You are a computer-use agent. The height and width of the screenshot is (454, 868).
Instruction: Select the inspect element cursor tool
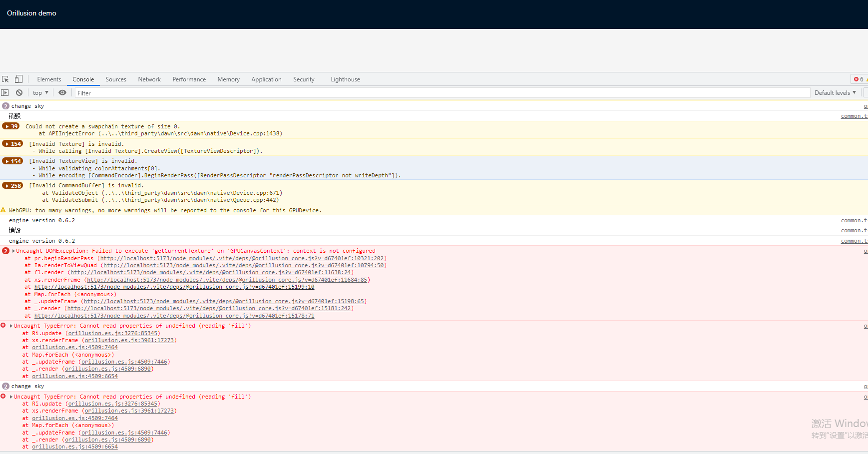pyautogui.click(x=5, y=79)
